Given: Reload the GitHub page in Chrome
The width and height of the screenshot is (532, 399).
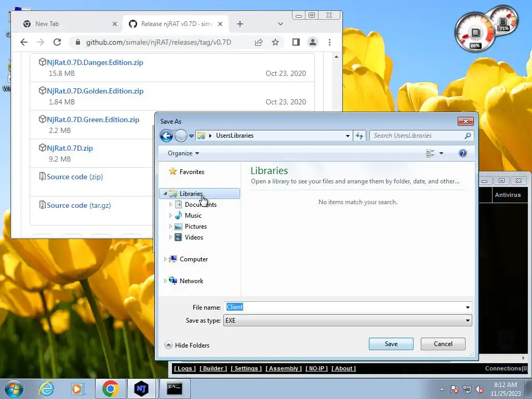Looking at the screenshot, I should 57,42.
